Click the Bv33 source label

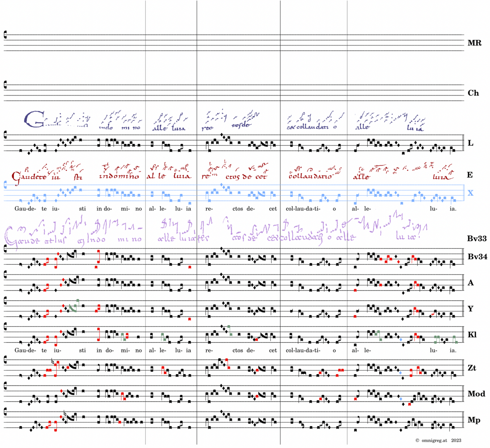click(x=477, y=238)
